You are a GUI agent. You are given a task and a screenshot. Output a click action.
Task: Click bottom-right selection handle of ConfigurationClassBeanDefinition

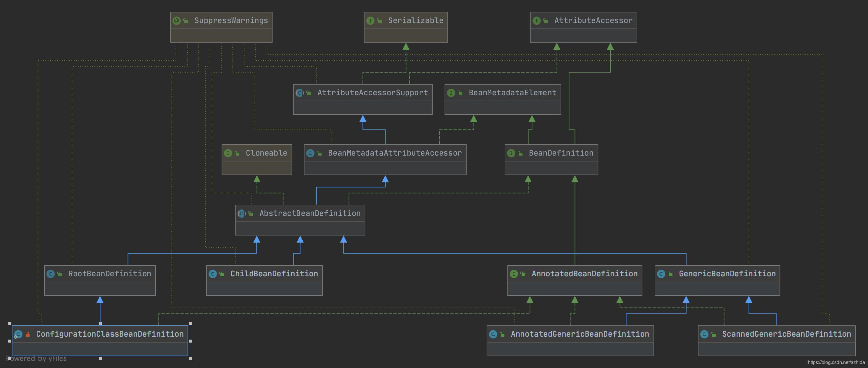click(191, 359)
